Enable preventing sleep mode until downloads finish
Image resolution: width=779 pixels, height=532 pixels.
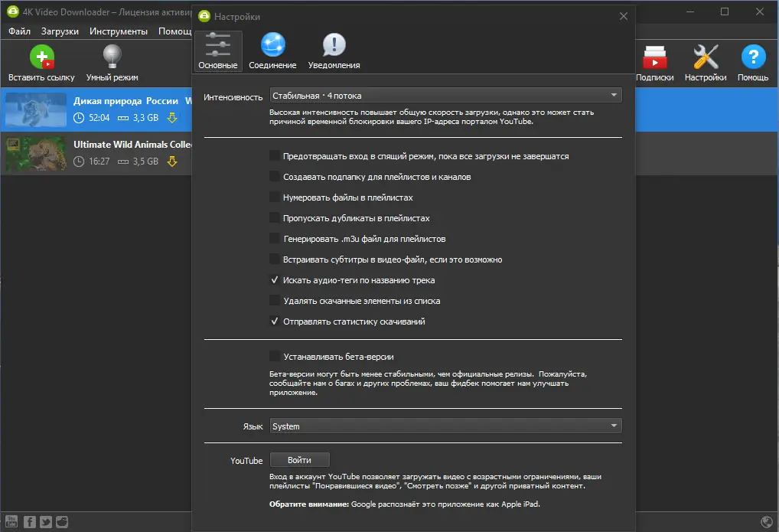pos(274,155)
